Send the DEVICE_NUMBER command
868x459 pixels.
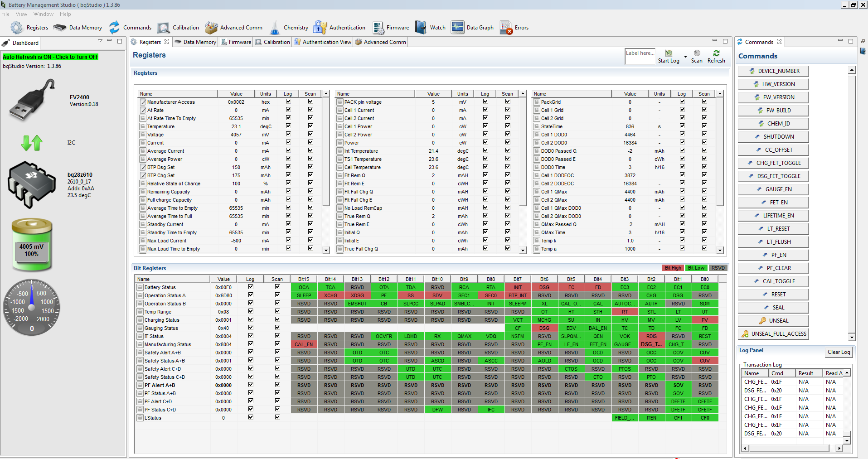click(x=773, y=71)
